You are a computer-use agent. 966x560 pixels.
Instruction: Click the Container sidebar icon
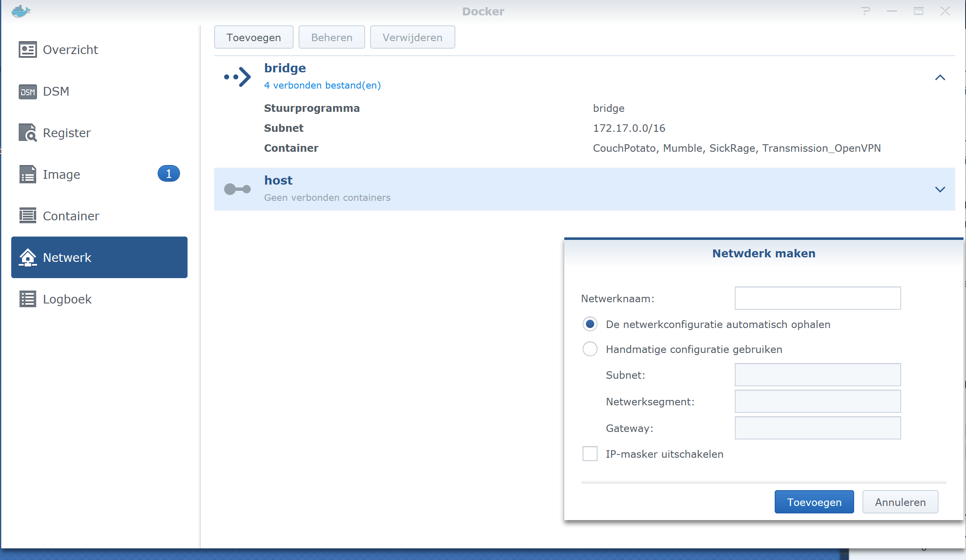[x=27, y=216]
